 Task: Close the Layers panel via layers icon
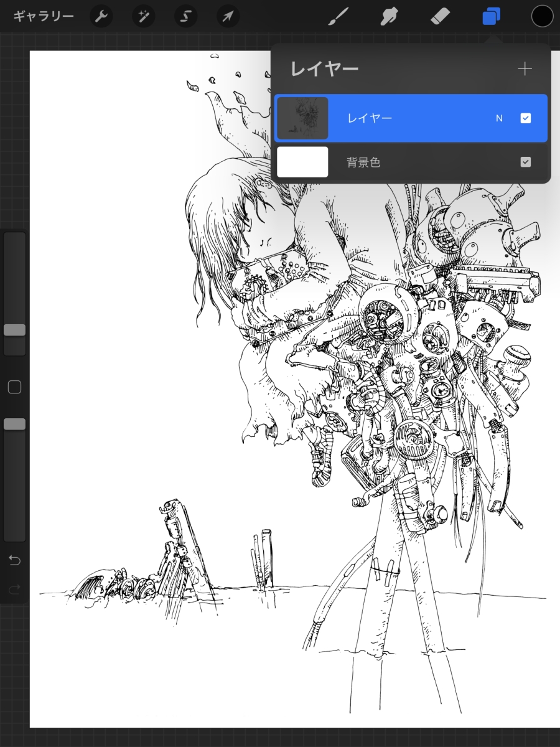[x=491, y=16]
